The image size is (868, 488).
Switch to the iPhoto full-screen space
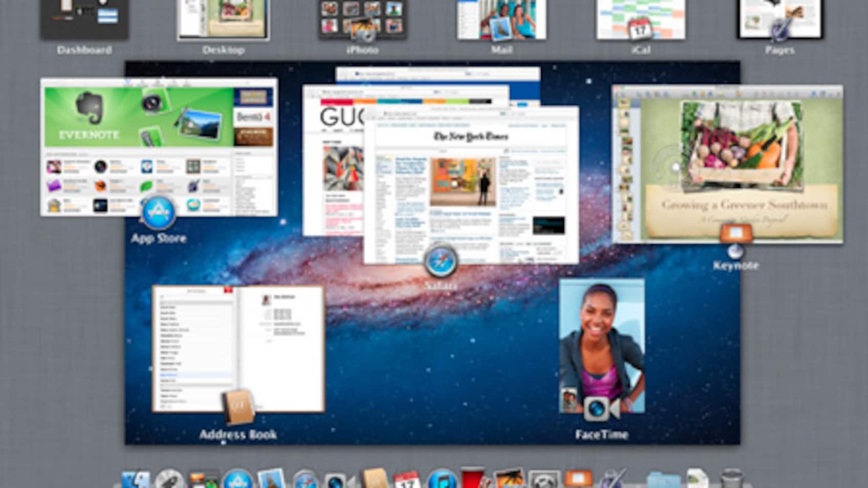click(363, 19)
